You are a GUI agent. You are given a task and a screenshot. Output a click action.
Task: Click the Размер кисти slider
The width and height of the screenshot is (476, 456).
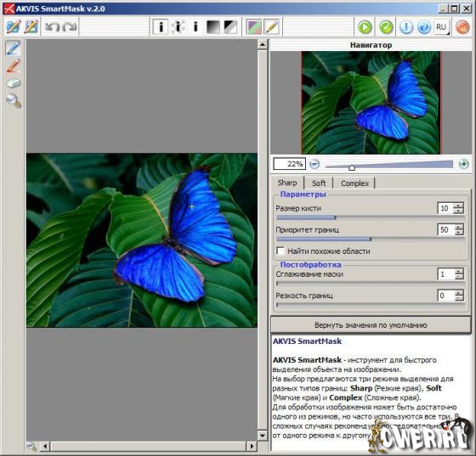coord(371,217)
